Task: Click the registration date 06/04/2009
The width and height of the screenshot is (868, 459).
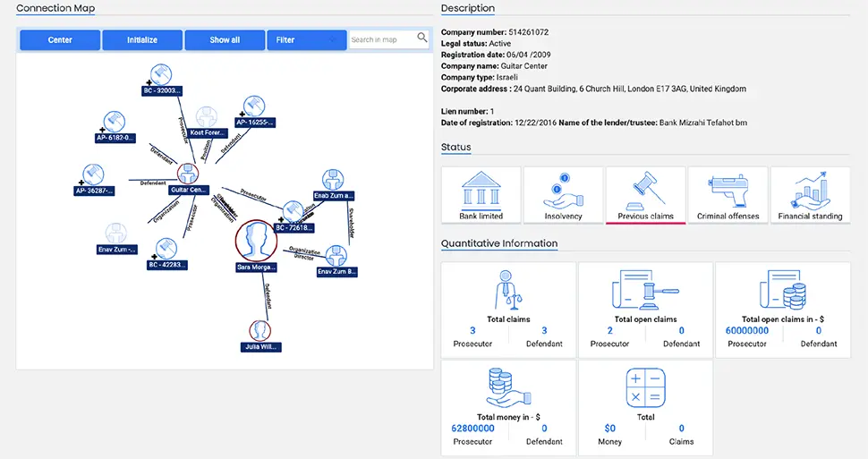Action: 528,55
